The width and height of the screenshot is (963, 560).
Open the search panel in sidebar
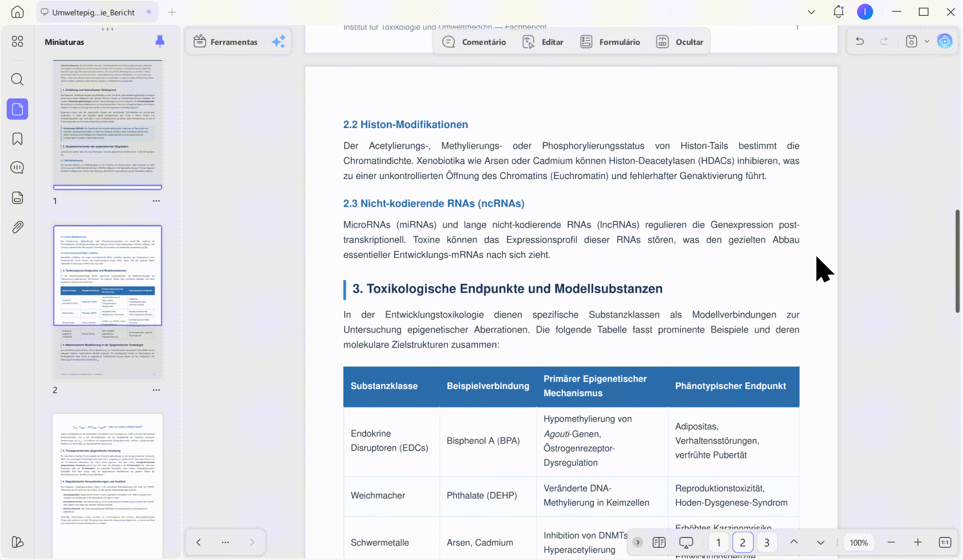pyautogui.click(x=17, y=80)
